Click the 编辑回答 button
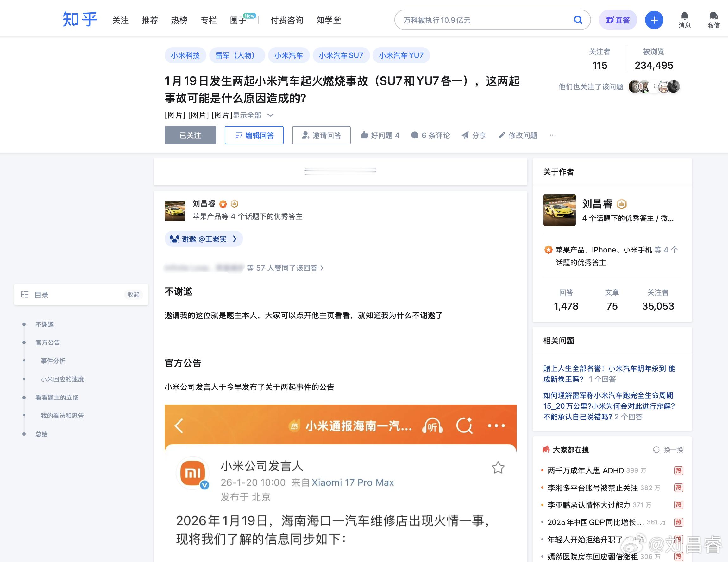Viewport: 728px width, 562px height. pos(254,135)
